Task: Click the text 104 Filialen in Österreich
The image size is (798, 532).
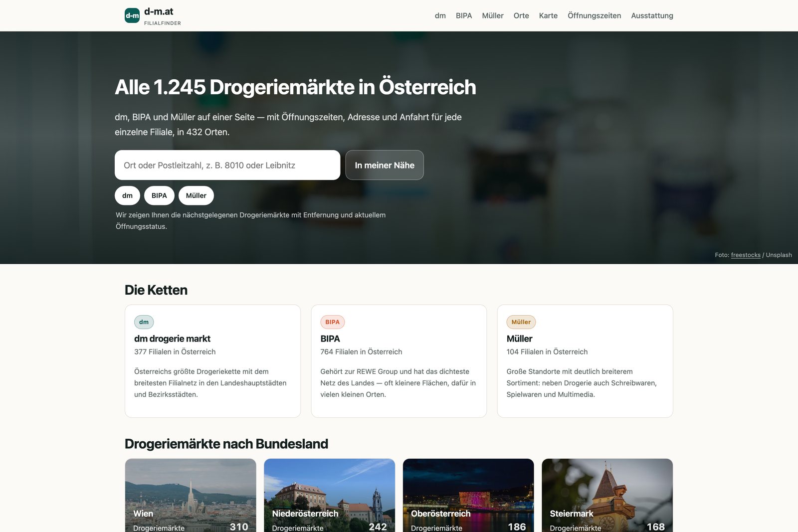Action: click(x=547, y=352)
